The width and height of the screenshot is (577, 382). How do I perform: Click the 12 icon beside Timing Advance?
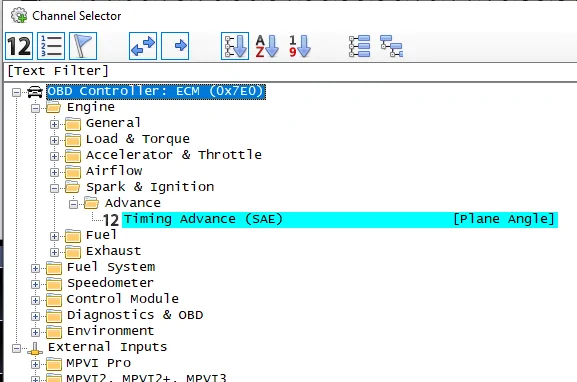click(x=111, y=220)
